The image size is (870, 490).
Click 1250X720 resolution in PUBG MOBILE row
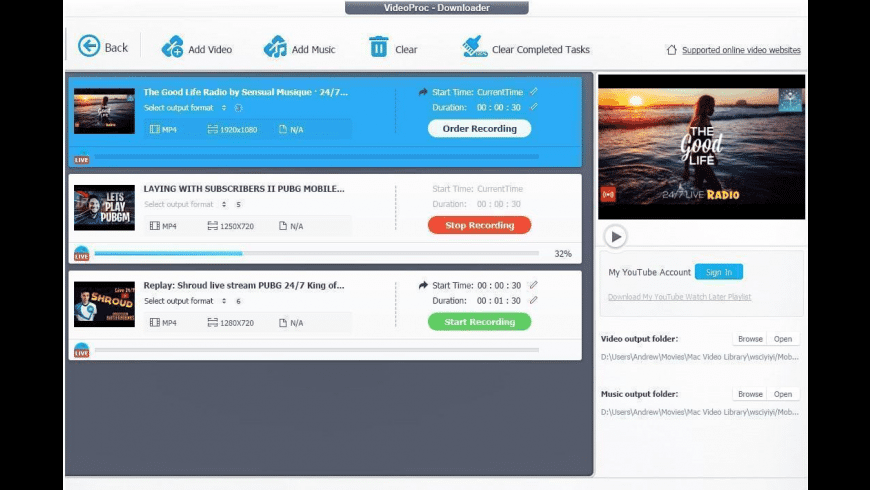231,226
